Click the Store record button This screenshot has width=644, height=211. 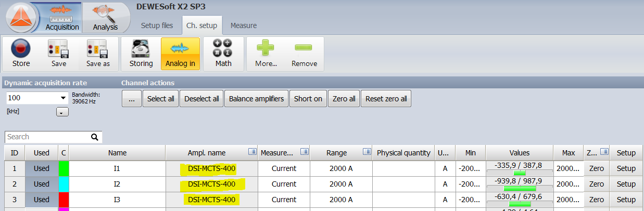(21, 54)
